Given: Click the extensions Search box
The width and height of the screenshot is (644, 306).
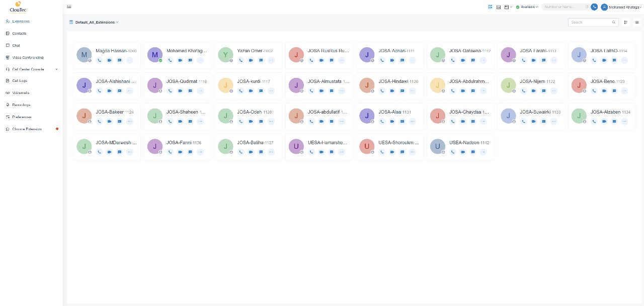Looking at the screenshot, I should [590, 22].
